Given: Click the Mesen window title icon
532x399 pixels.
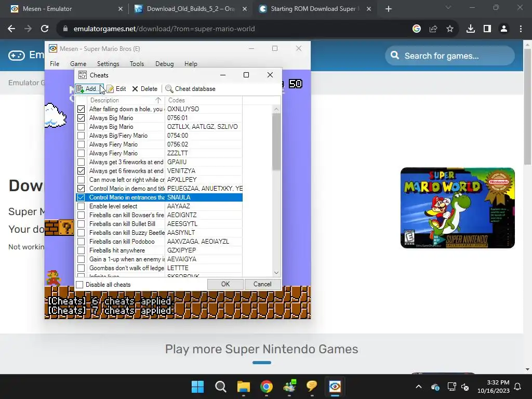Looking at the screenshot, I should pyautogui.click(x=53, y=48).
